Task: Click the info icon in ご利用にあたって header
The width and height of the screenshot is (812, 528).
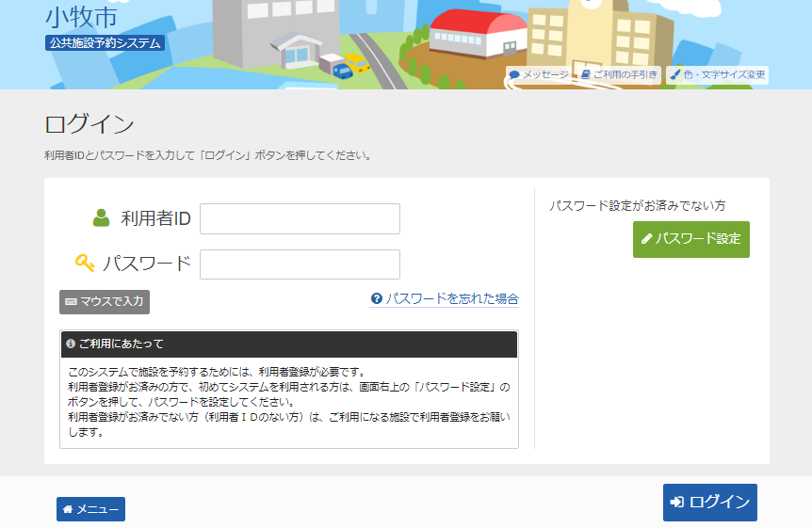Action: (71, 344)
